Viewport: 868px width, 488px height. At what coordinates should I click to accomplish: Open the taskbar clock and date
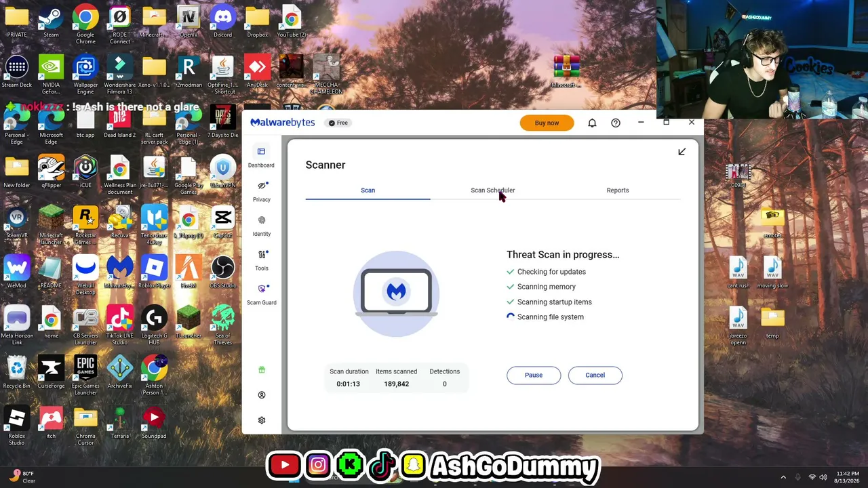tap(848, 477)
